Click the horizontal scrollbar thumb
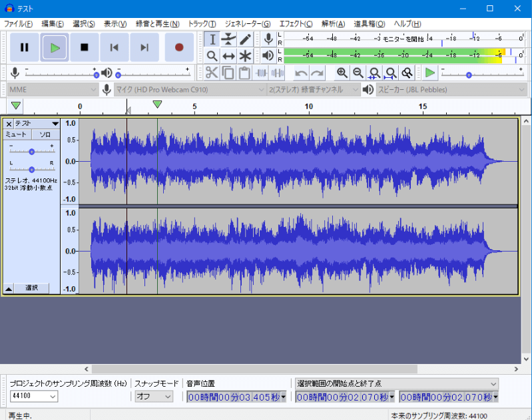Screen dimensions: 532x420 [254, 369]
